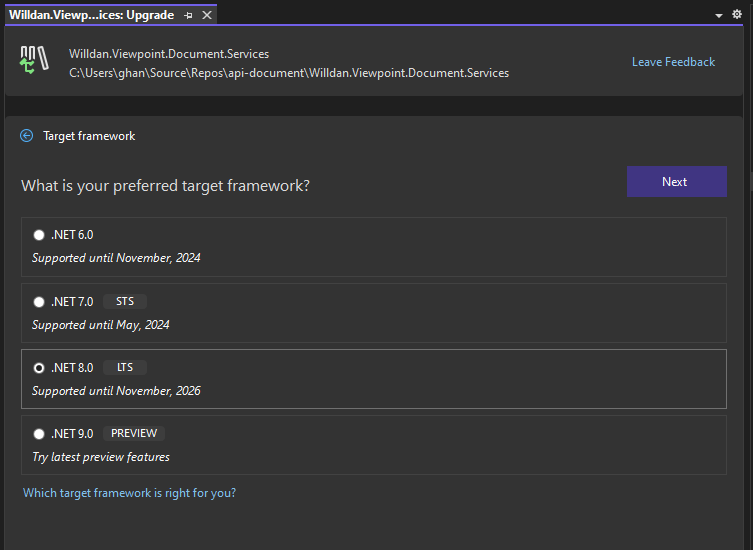
Task: Click the LTS badge on .NET 8.0
Action: 125,368
